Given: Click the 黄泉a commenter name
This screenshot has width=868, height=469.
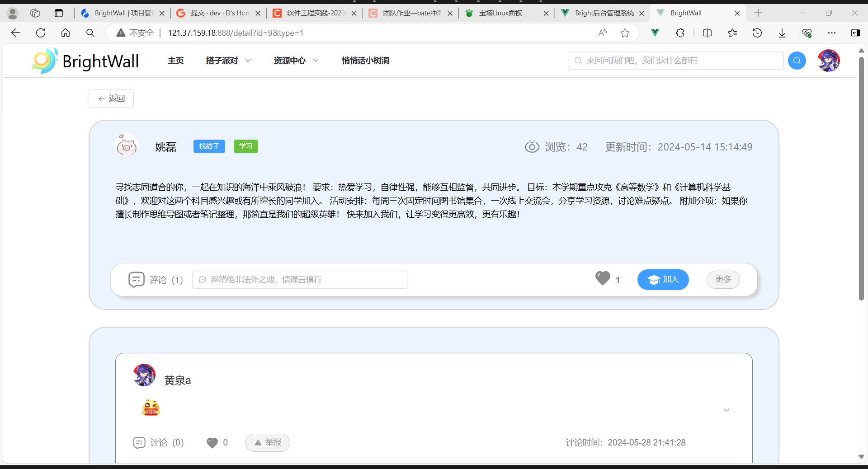Looking at the screenshot, I should click(x=178, y=380).
